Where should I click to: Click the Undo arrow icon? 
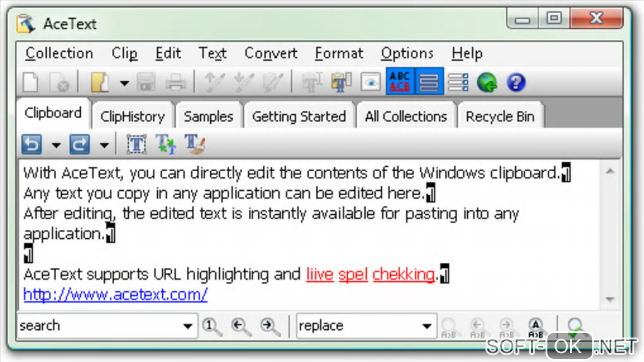point(32,144)
